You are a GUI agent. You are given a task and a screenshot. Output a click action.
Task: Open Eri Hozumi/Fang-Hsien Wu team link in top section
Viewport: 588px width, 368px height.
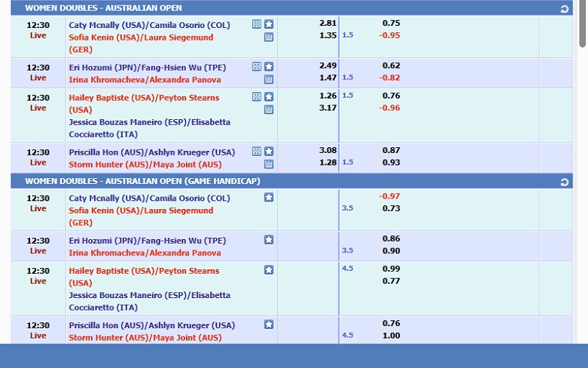[x=147, y=66]
